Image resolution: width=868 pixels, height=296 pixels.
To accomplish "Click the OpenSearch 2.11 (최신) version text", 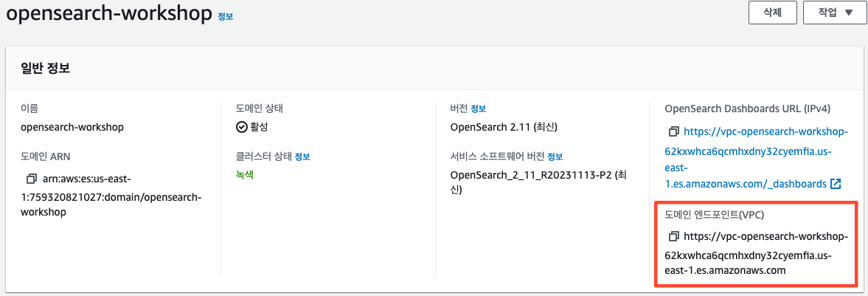I will click(x=504, y=127).
